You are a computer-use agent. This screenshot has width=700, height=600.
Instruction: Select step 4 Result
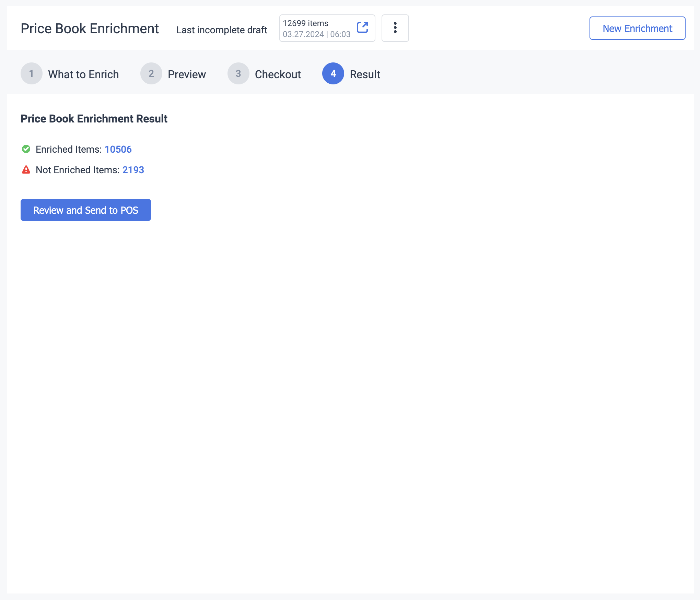(351, 74)
